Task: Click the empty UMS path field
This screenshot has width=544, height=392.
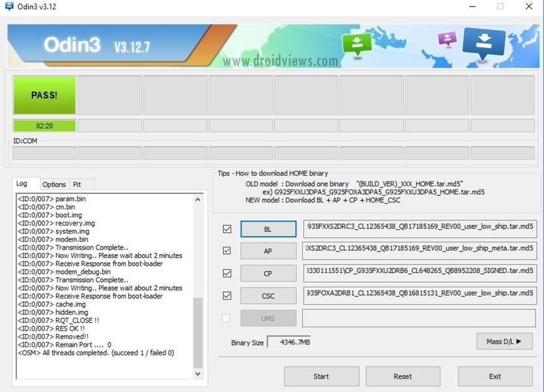Action: (x=419, y=318)
